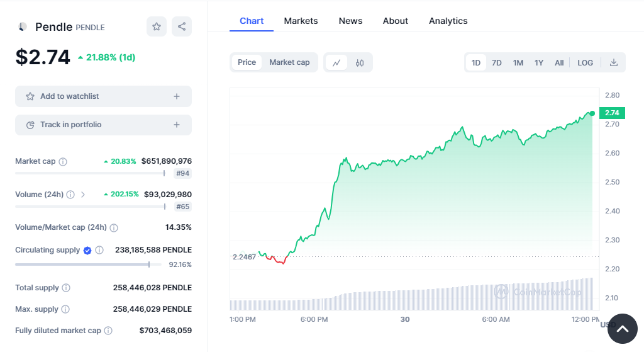Viewport: 644px width, 352px height.
Task: Star Pendle as a favorite
Action: (x=157, y=26)
